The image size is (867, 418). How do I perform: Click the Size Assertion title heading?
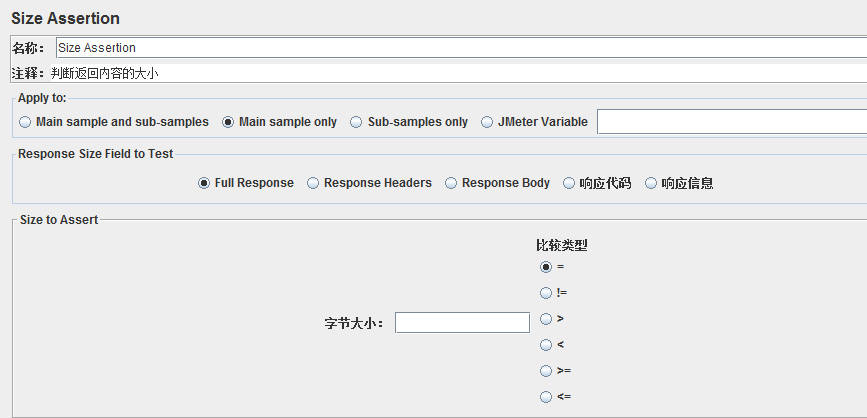point(65,18)
